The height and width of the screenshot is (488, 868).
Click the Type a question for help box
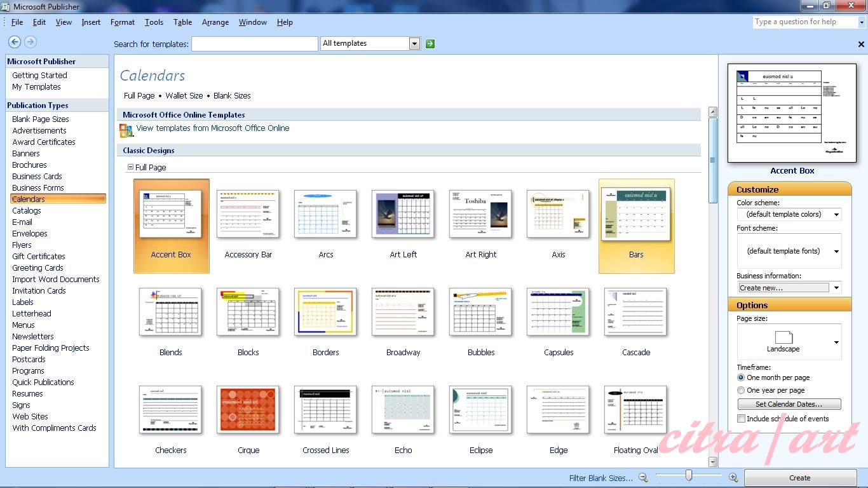point(805,22)
